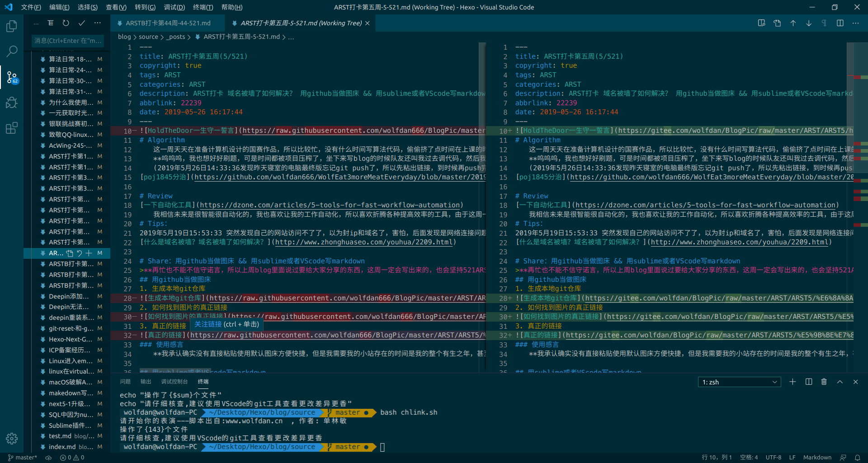
Task: Discard changes on selected AR... row
Action: pos(80,253)
